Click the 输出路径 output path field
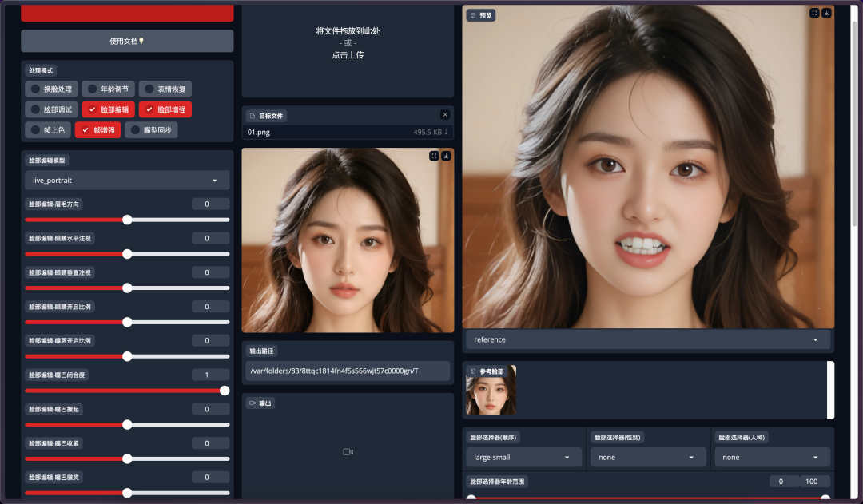The width and height of the screenshot is (863, 504). [x=348, y=371]
